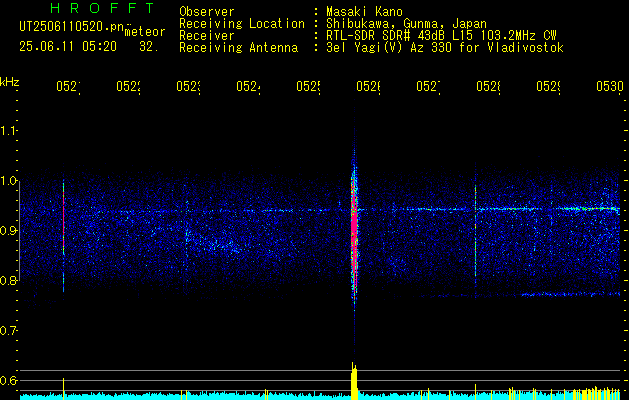Click the 0.8 frequency axis label
The height and width of the screenshot is (400, 629).
(x=8, y=280)
